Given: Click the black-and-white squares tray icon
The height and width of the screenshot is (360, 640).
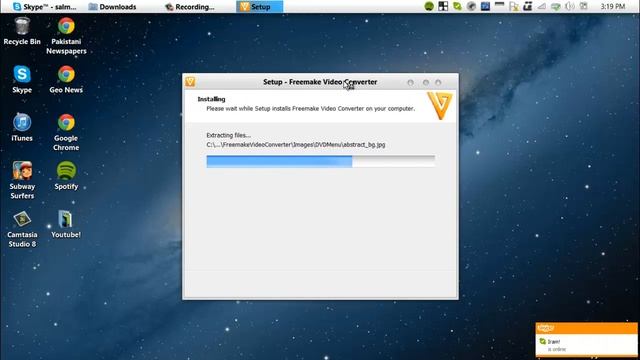Looking at the screenshot, I should coord(443,6).
